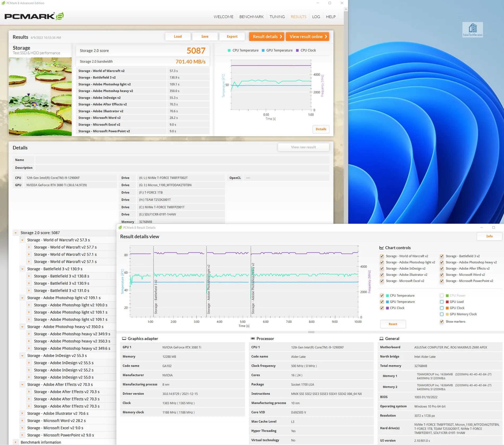This screenshot has width=504, height=445.
Task: Click the Processor section icon
Action: pyautogui.click(x=253, y=339)
